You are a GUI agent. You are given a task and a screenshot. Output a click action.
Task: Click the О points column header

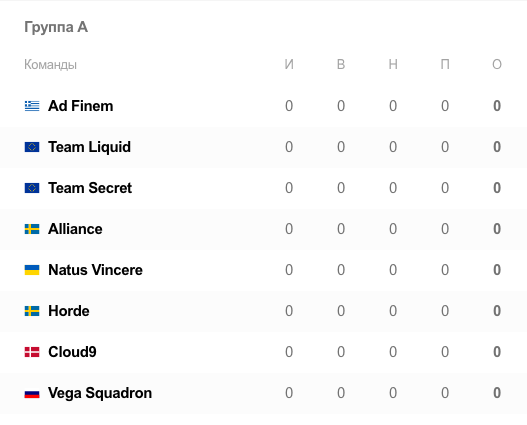point(497,64)
